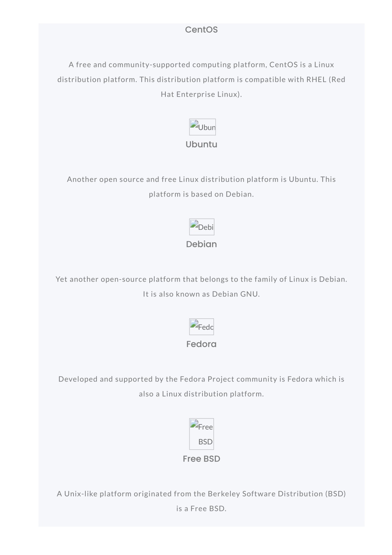Click the CentOS description mentioning RHEL
392x555 pixels.
click(x=201, y=79)
